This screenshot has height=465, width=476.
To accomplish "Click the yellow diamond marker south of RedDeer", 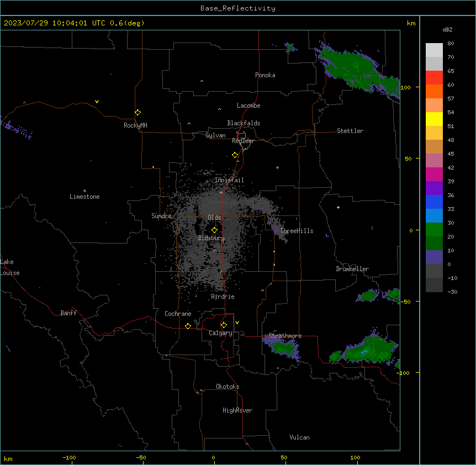I will [x=235, y=155].
